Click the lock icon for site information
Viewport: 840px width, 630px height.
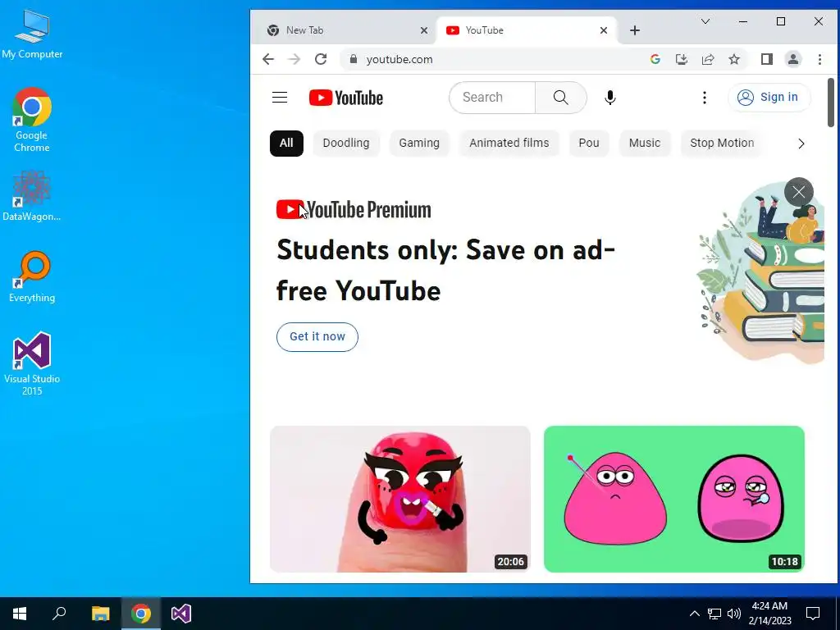pyautogui.click(x=353, y=59)
